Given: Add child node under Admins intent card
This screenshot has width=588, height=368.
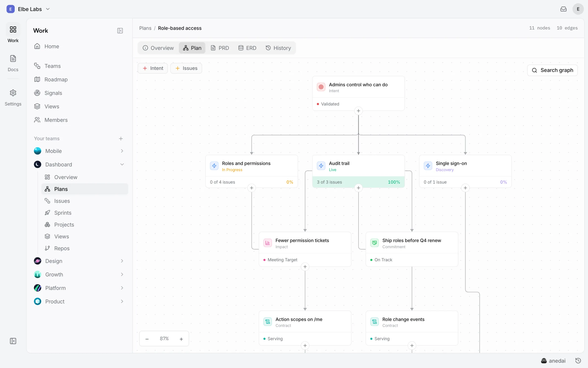Looking at the screenshot, I should (358, 111).
